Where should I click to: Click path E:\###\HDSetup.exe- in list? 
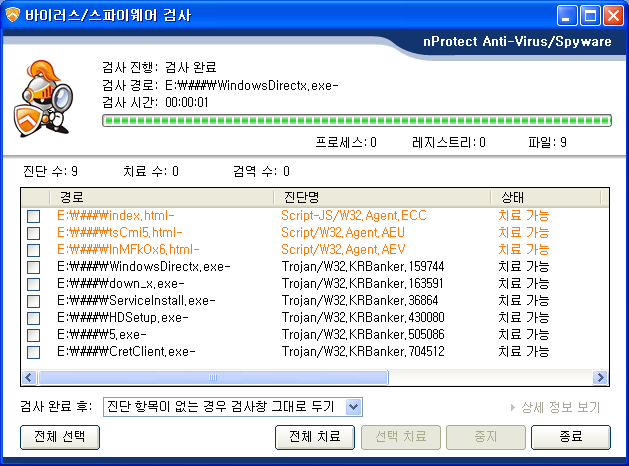[x=122, y=318]
